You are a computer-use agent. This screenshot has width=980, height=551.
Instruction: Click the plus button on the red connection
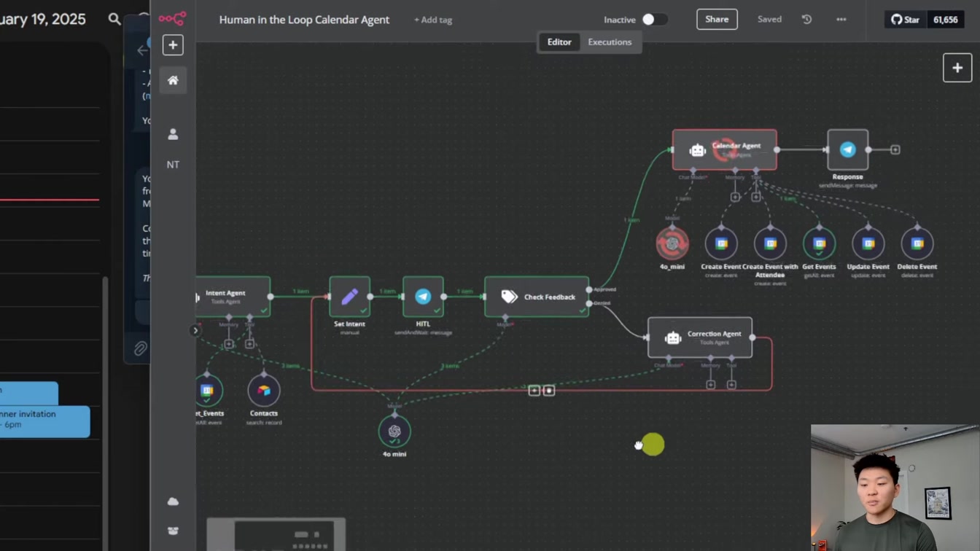pyautogui.click(x=534, y=391)
